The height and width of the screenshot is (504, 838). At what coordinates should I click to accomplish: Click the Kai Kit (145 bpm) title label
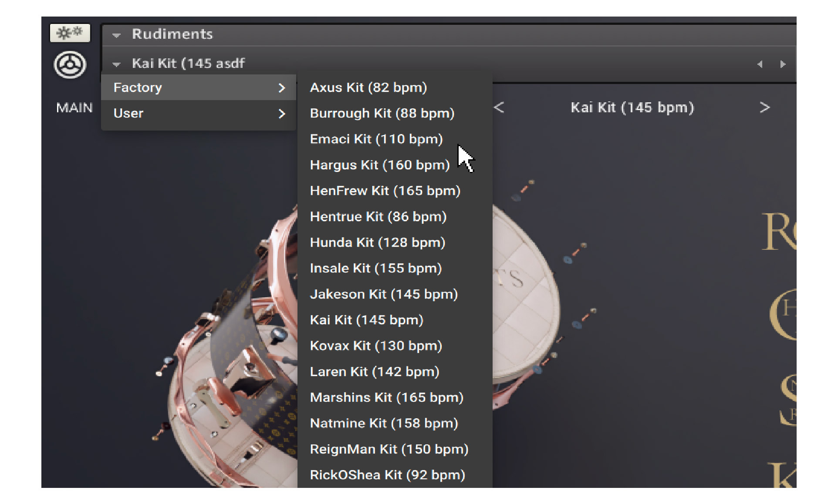(632, 108)
